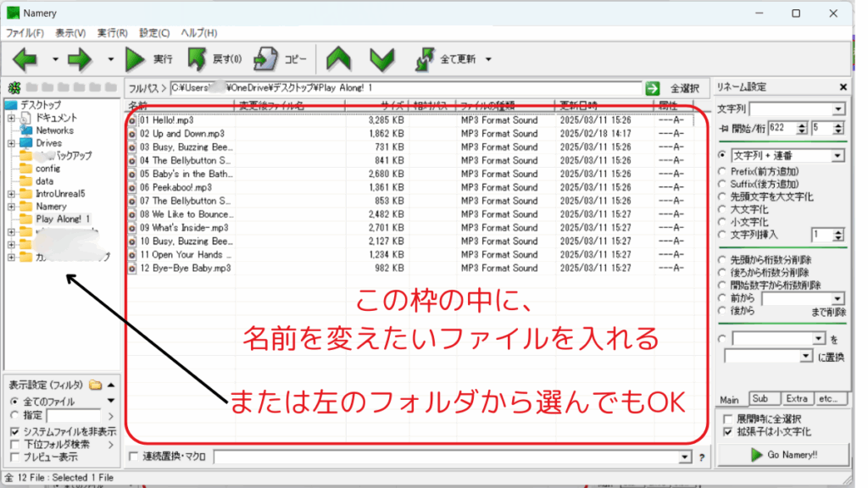Open the 文字列 combo box dropdown
Screen dimensions: 868x488
[838, 109]
